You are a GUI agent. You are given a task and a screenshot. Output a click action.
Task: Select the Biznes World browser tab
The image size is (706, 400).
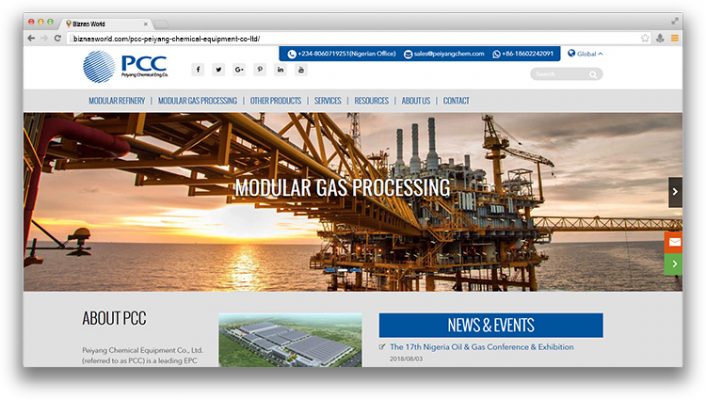tap(106, 24)
